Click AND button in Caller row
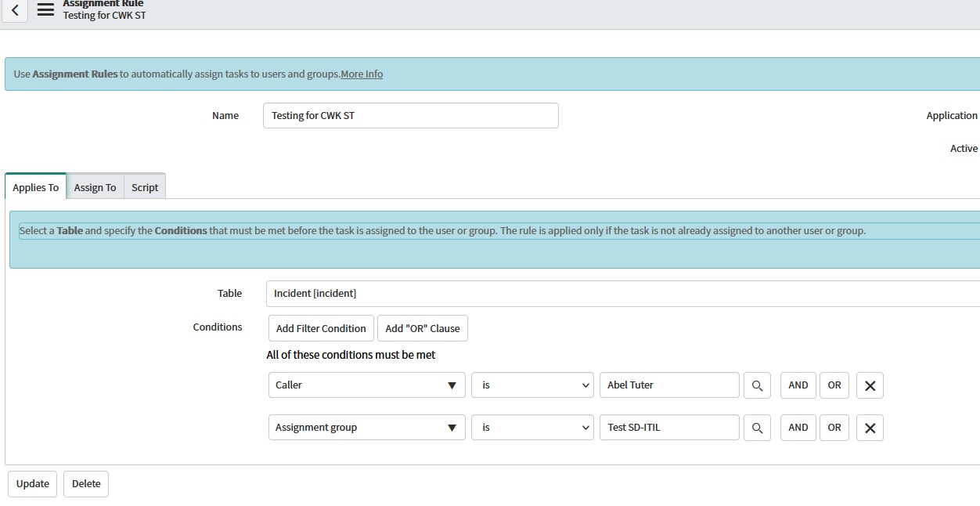 [798, 385]
